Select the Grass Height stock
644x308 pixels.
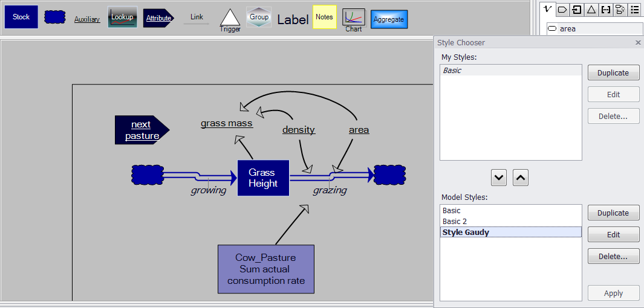coord(263,178)
